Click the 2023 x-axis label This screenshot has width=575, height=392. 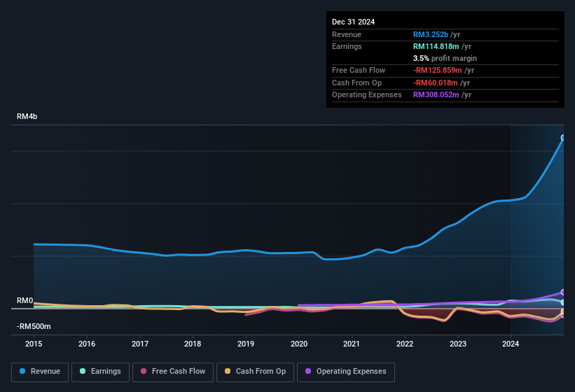458,344
